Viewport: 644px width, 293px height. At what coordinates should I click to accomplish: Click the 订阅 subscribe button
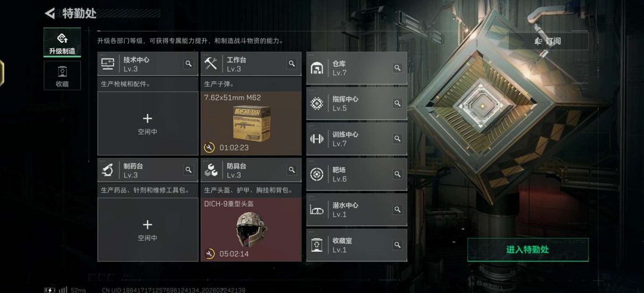tap(549, 41)
